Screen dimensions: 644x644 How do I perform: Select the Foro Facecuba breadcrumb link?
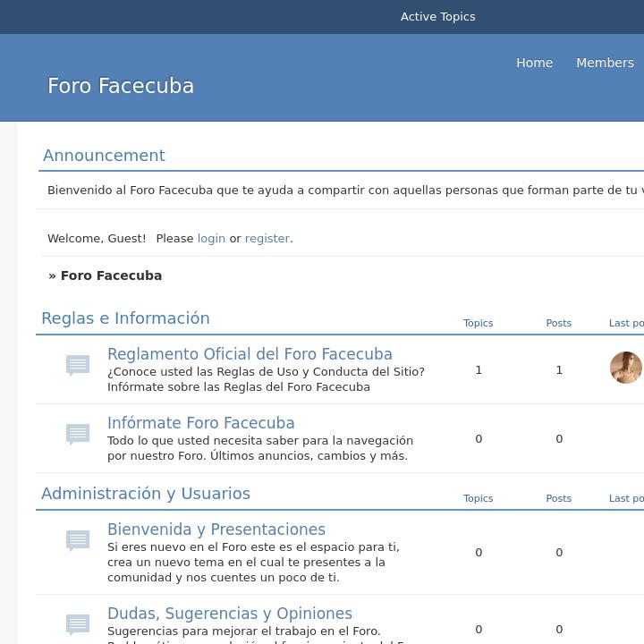coord(111,275)
